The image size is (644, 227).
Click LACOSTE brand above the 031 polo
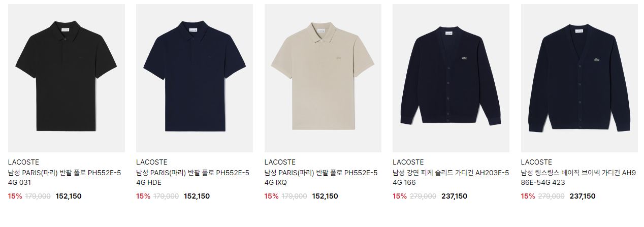pos(23,162)
